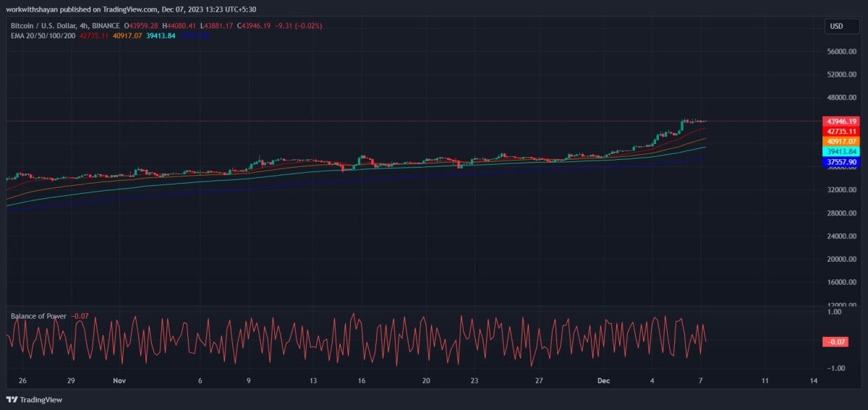
Task: Click the 27 date on time axis
Action: pyautogui.click(x=539, y=380)
